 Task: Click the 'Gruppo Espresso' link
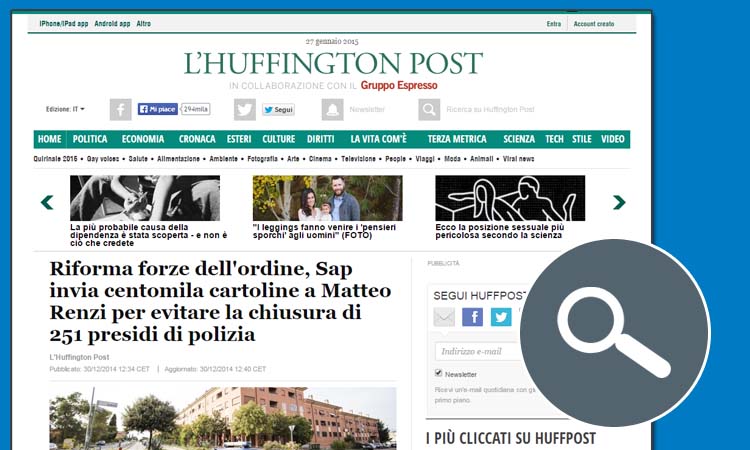click(x=399, y=86)
